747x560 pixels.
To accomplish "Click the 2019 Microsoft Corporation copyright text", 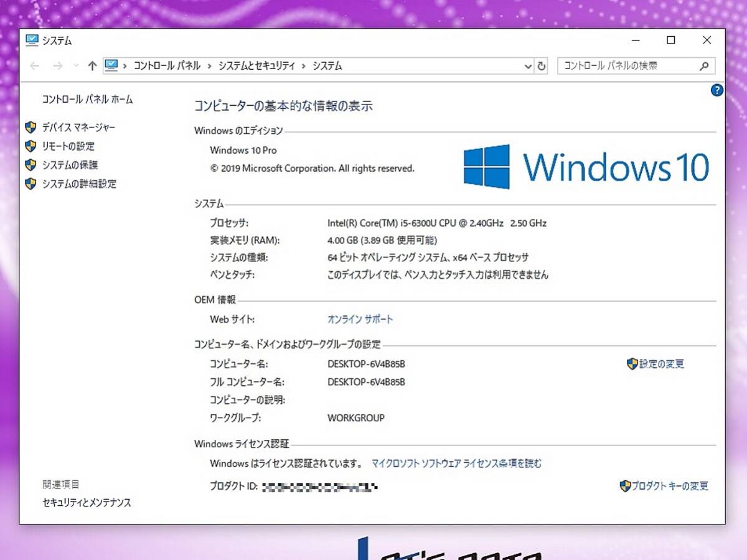I will pyautogui.click(x=312, y=168).
